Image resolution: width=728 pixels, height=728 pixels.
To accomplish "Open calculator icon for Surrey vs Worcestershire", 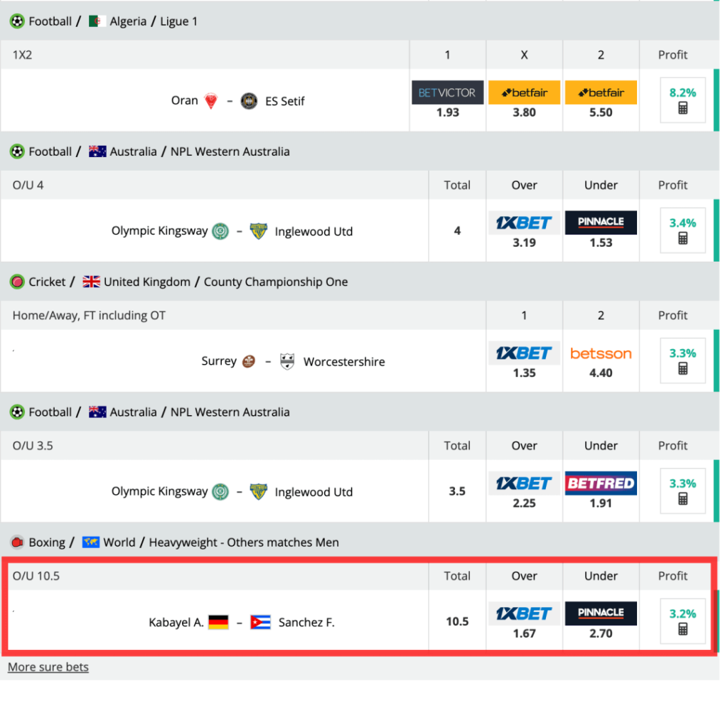I will click(x=682, y=369).
